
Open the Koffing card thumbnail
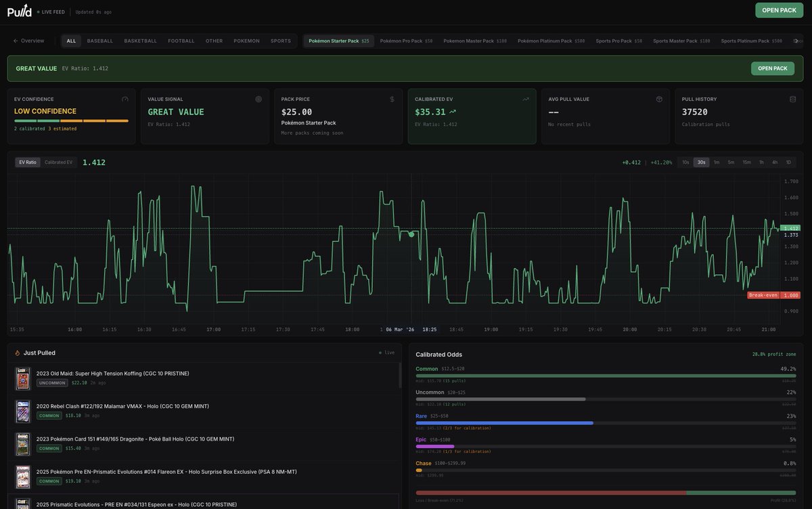[23, 379]
